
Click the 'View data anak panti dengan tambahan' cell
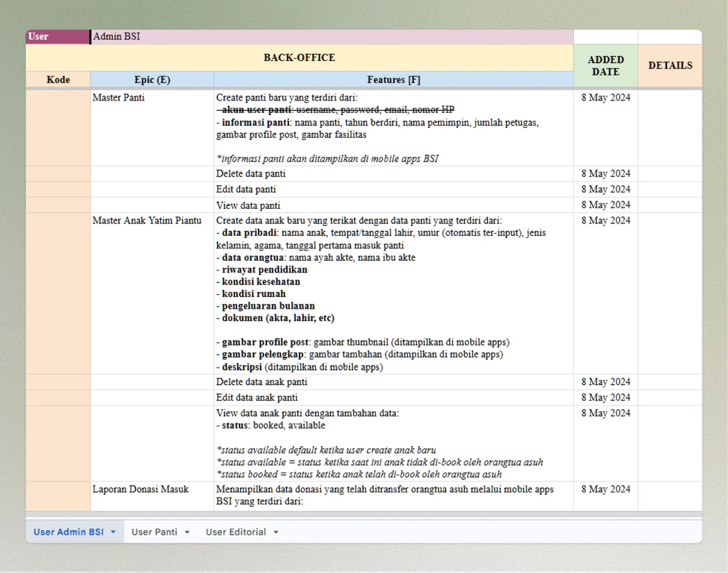pyautogui.click(x=394, y=443)
